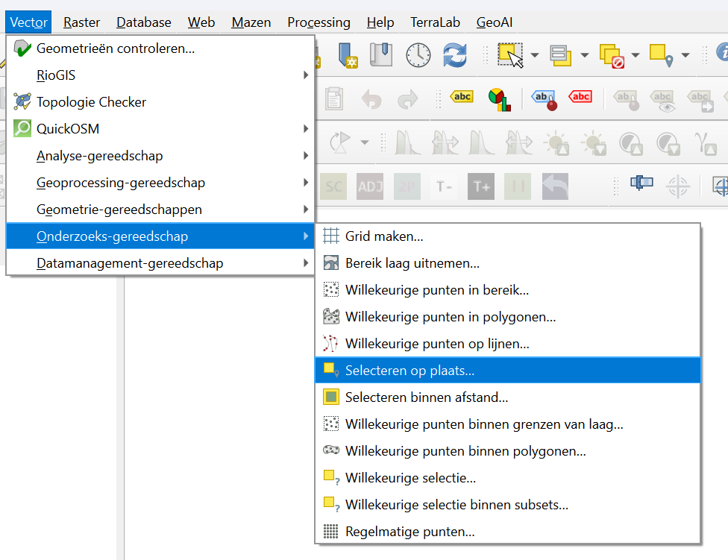Click the paste features clipboard icon
Image resolution: width=728 pixels, height=560 pixels.
click(334, 98)
